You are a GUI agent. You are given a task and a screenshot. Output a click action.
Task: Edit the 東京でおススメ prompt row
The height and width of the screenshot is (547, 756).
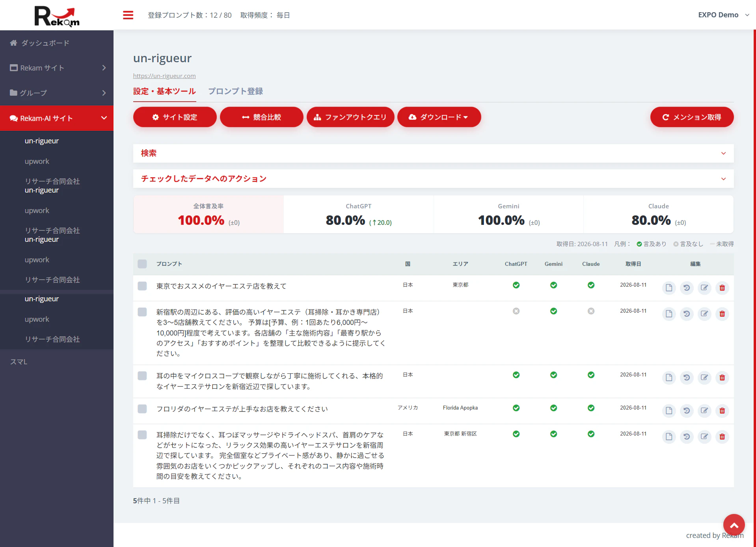pos(704,288)
